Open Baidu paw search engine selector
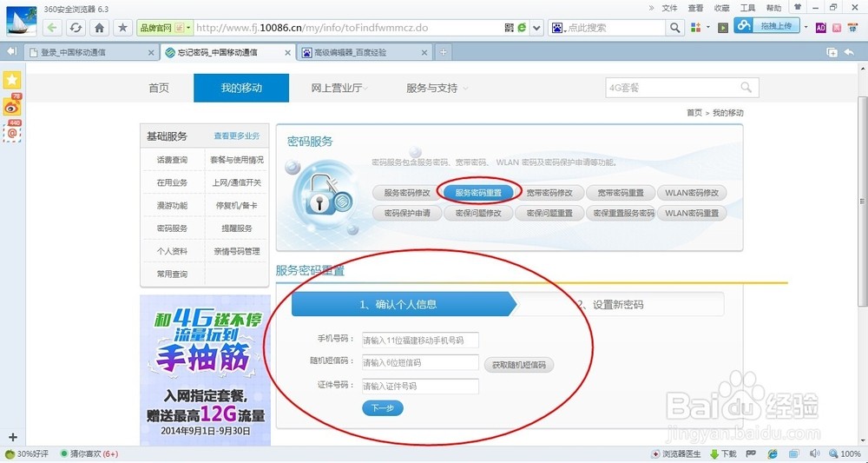 557,28
